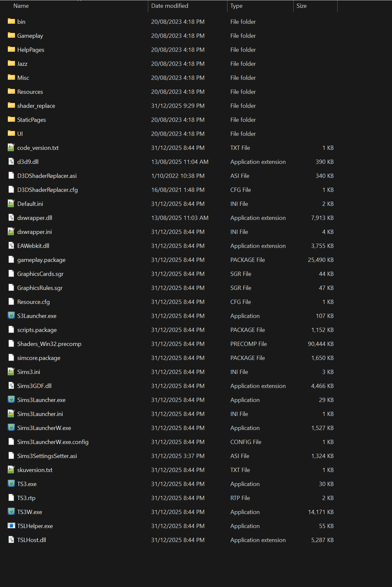Click the 4,466 KB size value
Viewport: 392px width, 587px height.
click(x=322, y=386)
